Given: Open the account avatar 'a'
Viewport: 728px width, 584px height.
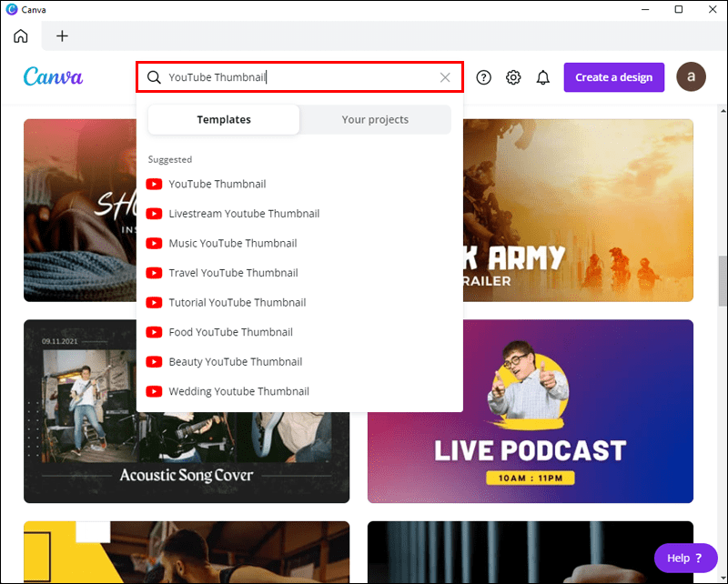Looking at the screenshot, I should click(691, 76).
